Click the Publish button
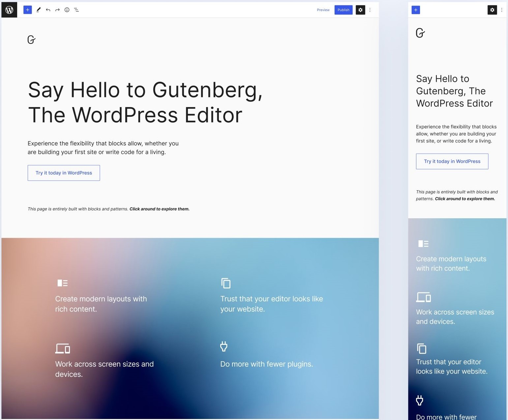Image resolution: width=508 pixels, height=420 pixels. point(343,10)
